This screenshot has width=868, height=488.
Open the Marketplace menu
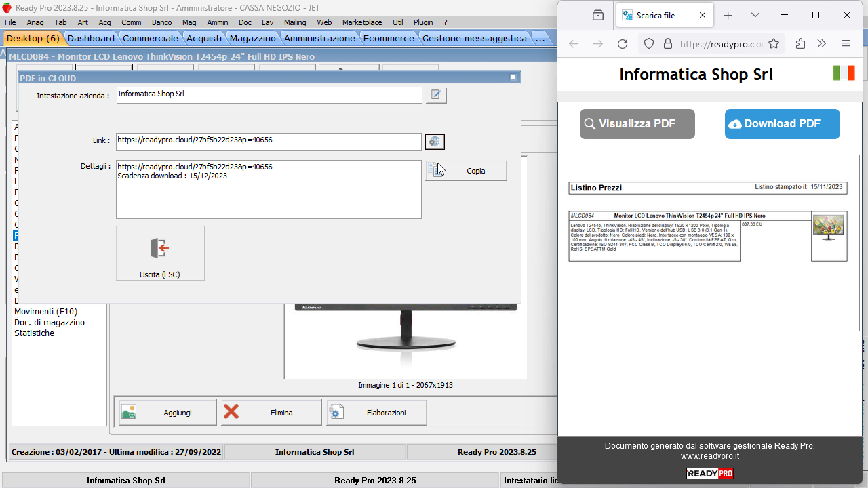(x=362, y=22)
